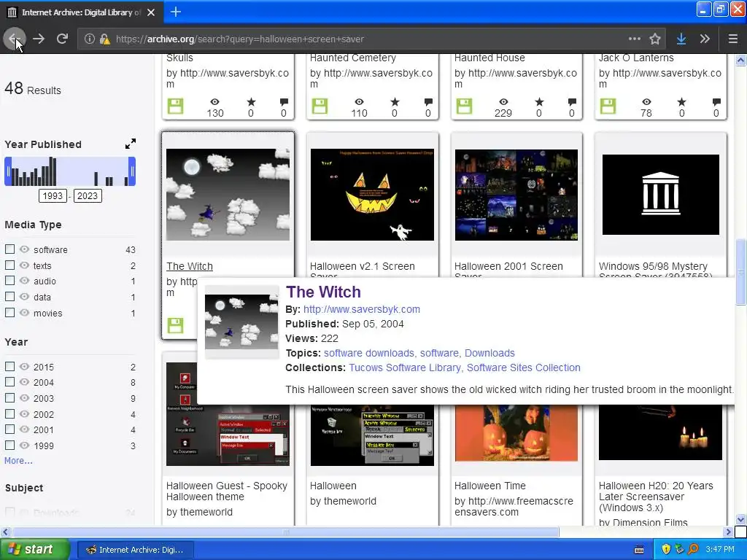Image resolution: width=747 pixels, height=560 pixels.
Task: Show only 2002 using its eye icon
Action: pyautogui.click(x=24, y=414)
